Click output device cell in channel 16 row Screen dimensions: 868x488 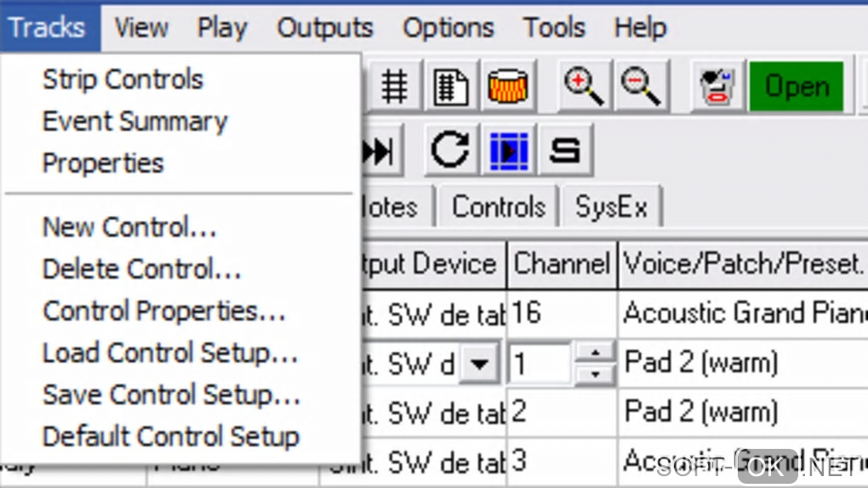pos(434,314)
